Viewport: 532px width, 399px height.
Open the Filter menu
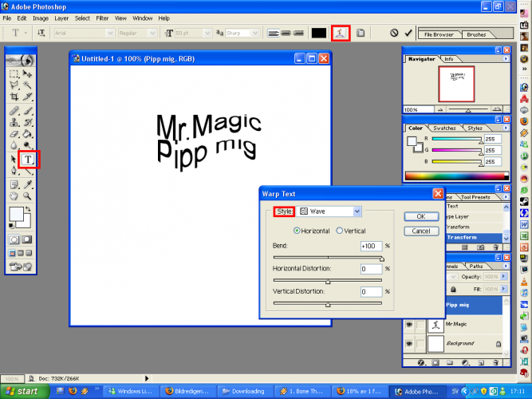point(102,18)
